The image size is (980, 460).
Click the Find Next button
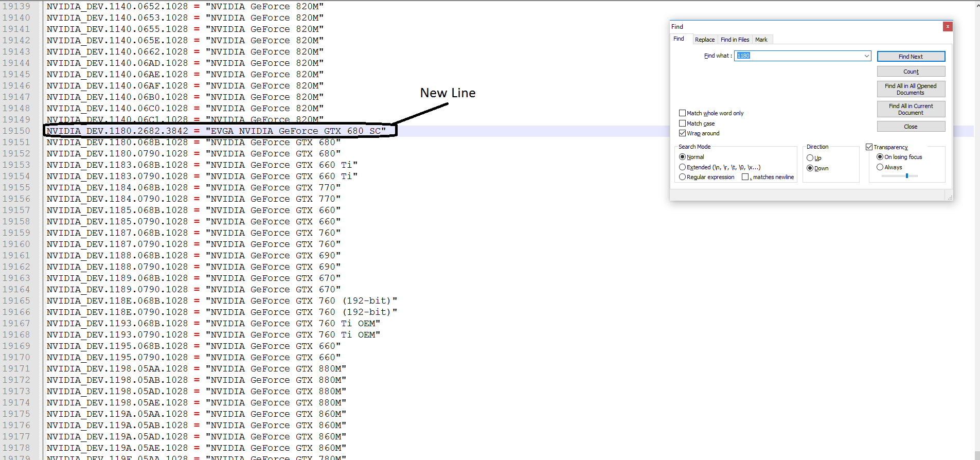911,57
